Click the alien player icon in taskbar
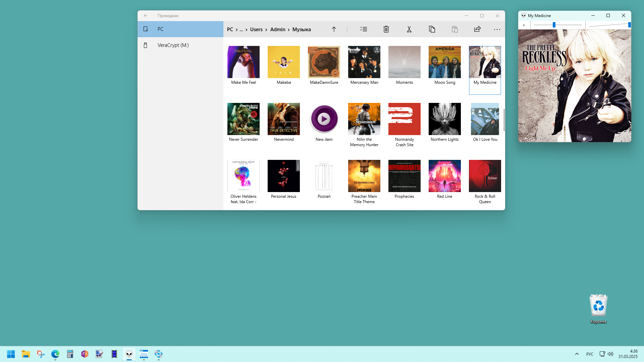The width and height of the screenshot is (644, 362). pos(129,354)
